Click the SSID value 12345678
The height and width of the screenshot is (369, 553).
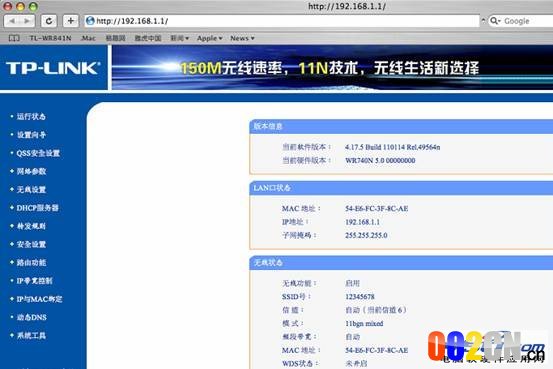point(360,297)
